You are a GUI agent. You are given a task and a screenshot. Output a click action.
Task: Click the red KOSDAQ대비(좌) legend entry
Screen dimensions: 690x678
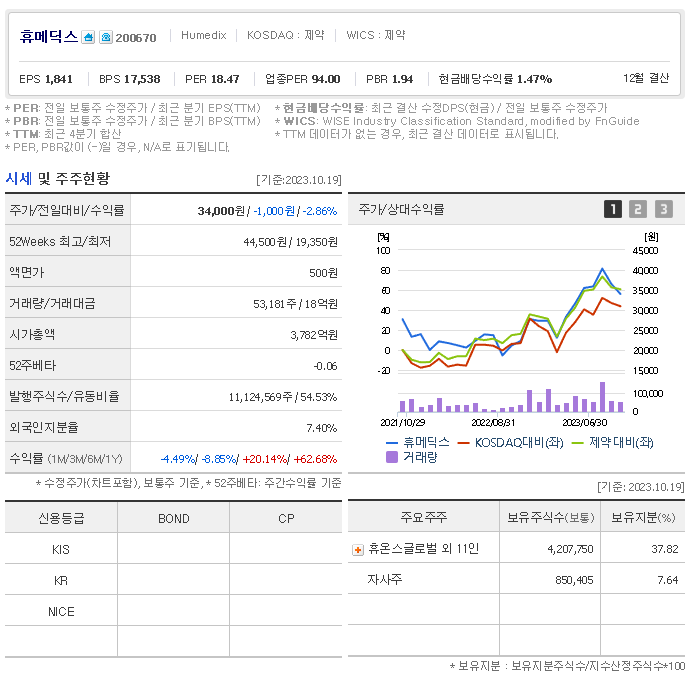click(510, 442)
